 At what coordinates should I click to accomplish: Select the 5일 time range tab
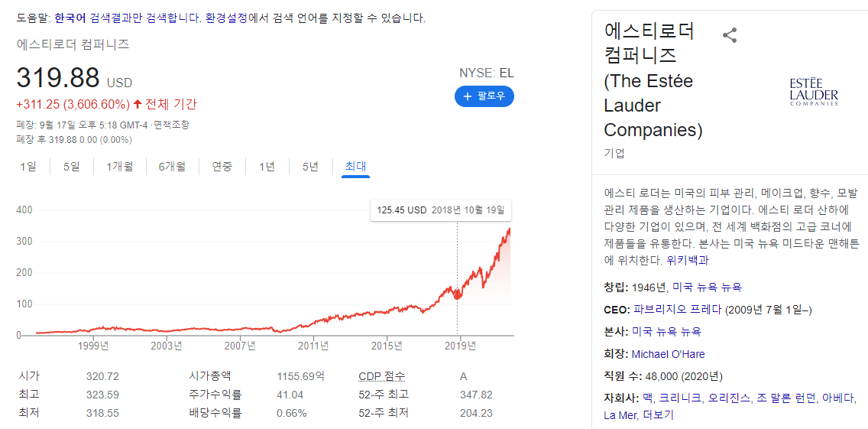coord(71,166)
